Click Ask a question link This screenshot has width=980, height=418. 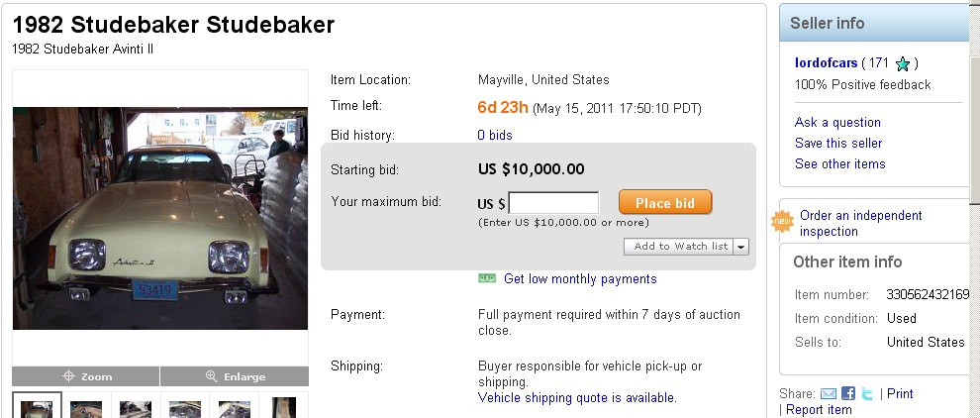pos(837,123)
